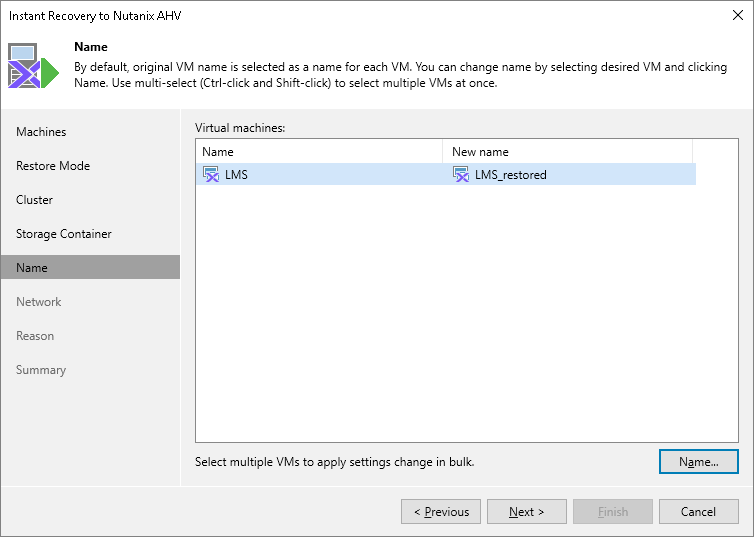Screen dimensions: 754x537
Task: Close the Instant Recovery dialog window
Action: click(735, 15)
